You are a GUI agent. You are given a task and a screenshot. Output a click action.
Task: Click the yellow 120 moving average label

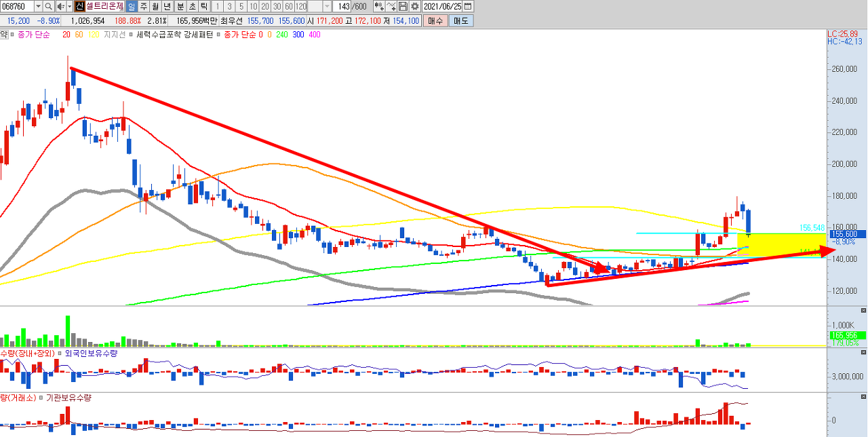coord(93,34)
